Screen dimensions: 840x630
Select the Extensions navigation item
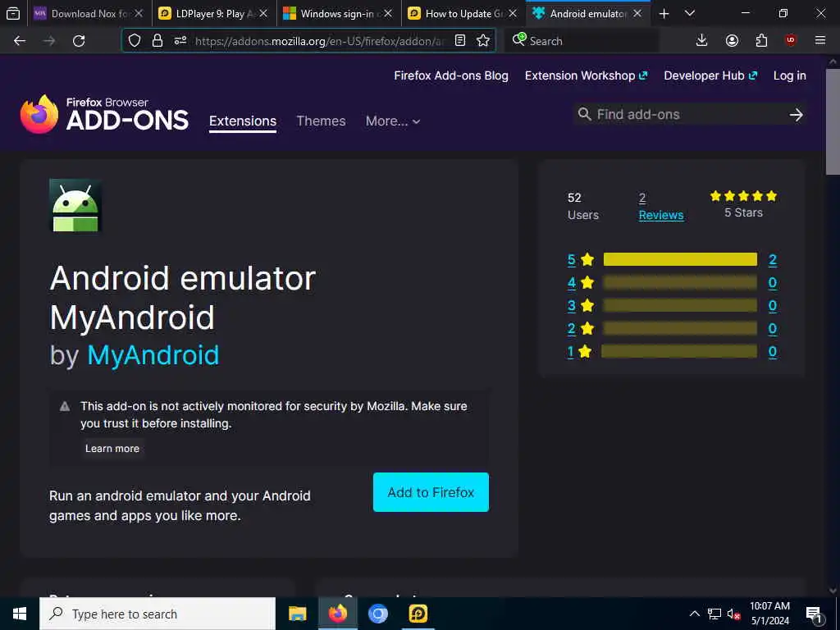243,121
